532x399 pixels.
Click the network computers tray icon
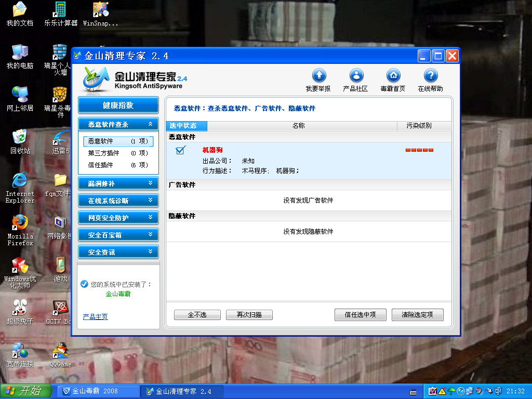pos(470,391)
